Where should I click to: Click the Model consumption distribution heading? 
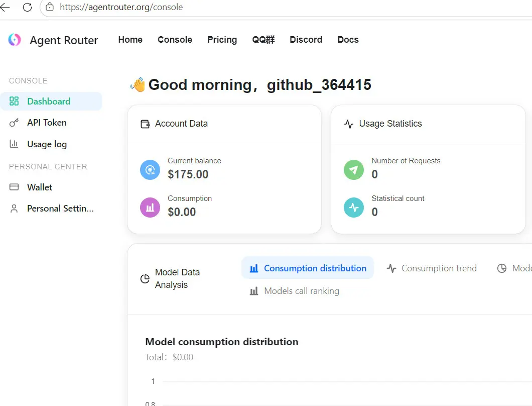click(221, 342)
